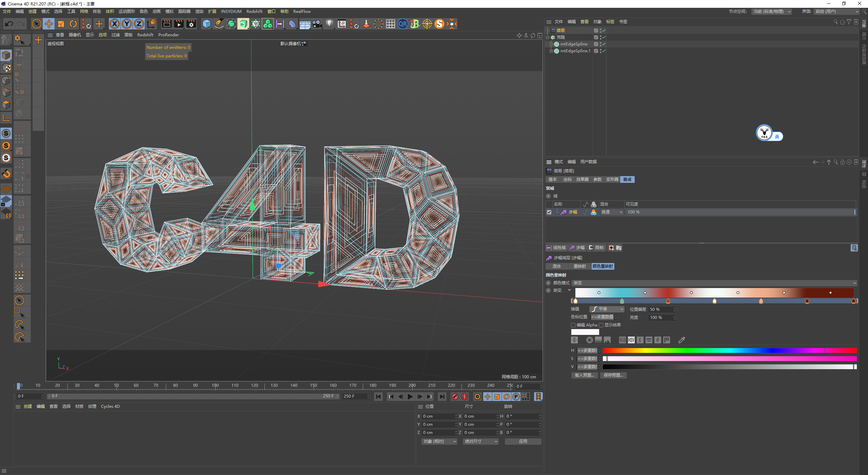Image resolution: width=868 pixels, height=475 pixels.
Task: Click the gradient eyedropper icon
Action: [x=682, y=340]
